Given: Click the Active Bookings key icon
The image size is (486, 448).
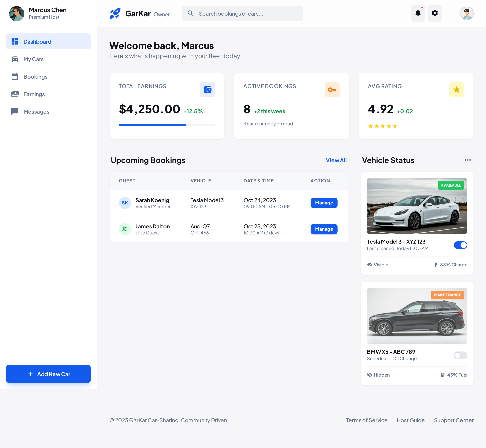Looking at the screenshot, I should pyautogui.click(x=332, y=90).
